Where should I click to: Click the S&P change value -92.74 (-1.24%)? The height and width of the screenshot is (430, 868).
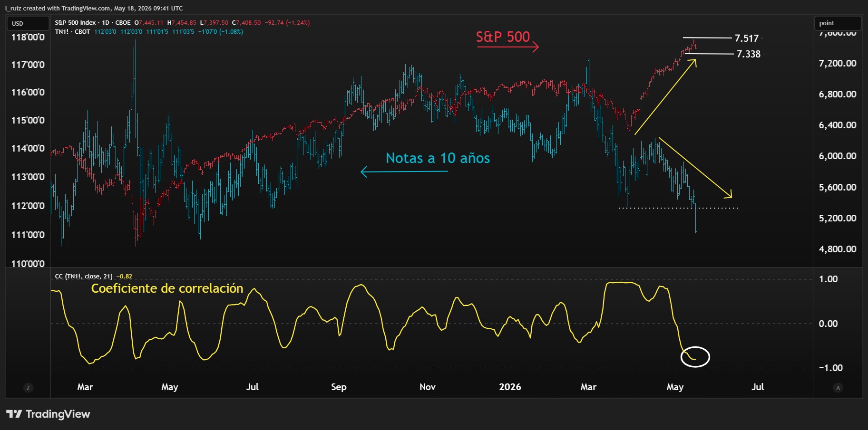click(x=287, y=22)
